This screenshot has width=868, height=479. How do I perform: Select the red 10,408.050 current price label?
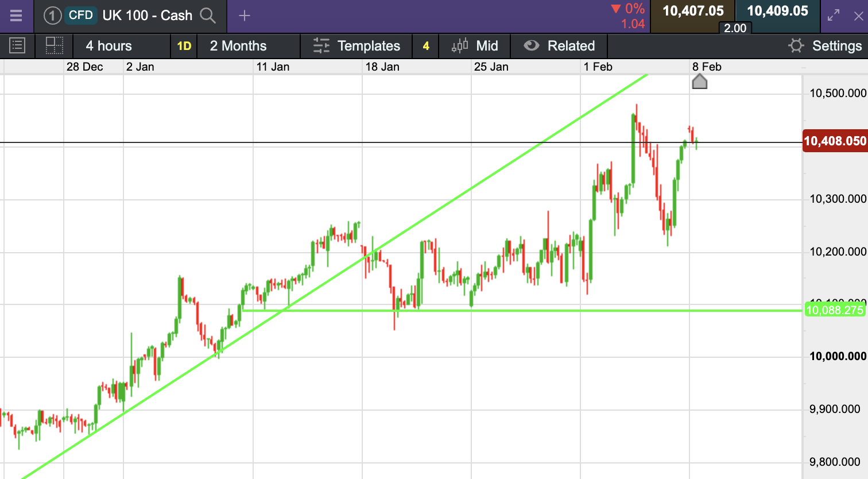pos(835,141)
